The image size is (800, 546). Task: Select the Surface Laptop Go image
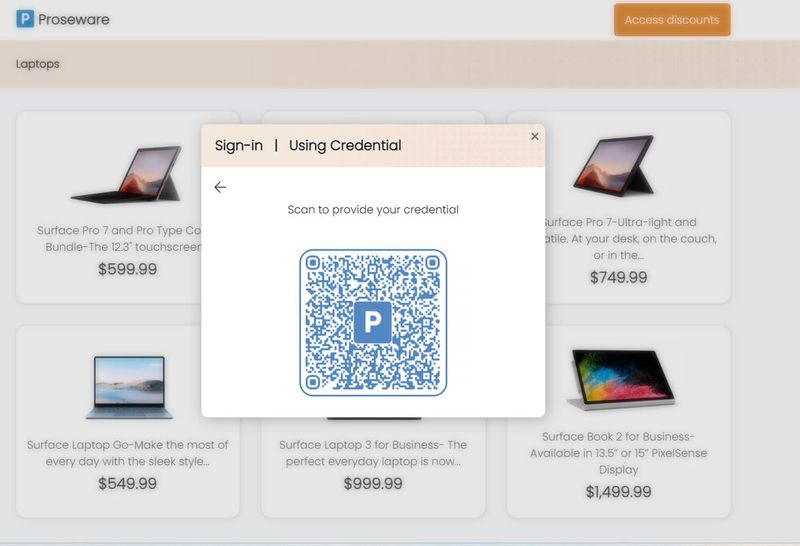click(130, 387)
